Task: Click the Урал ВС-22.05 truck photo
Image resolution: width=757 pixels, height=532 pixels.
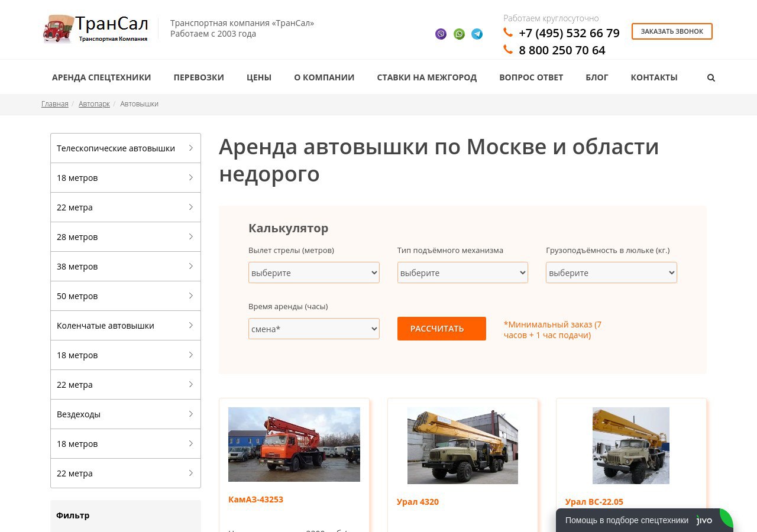Action: 631,446
